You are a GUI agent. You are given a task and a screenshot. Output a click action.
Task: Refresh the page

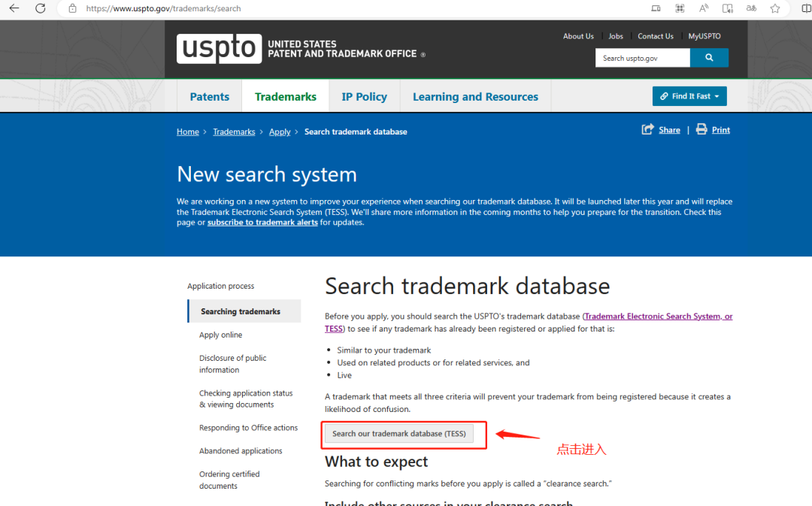coord(41,8)
